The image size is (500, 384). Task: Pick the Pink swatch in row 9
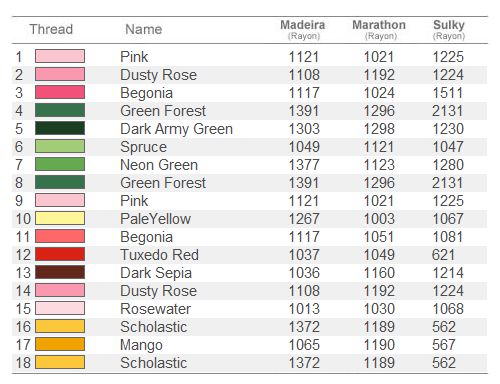[x=60, y=200]
